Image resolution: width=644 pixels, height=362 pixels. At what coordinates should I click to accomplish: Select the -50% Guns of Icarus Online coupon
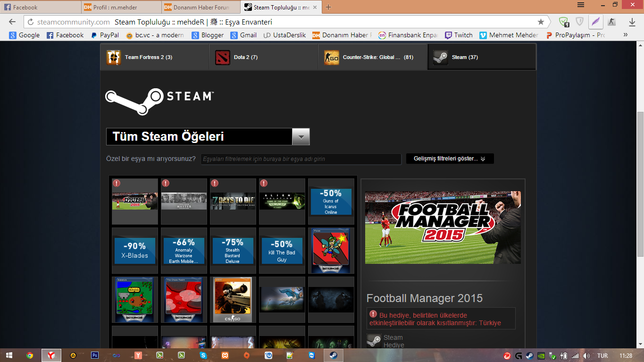331,201
